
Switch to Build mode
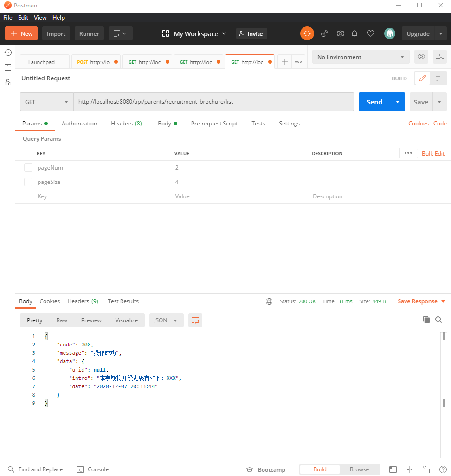[320, 469]
